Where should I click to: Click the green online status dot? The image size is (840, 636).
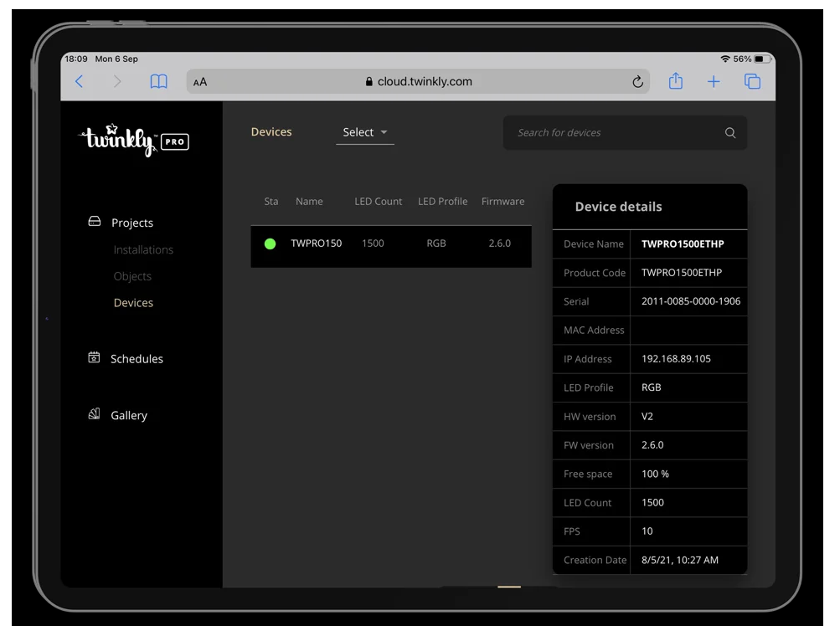point(270,244)
